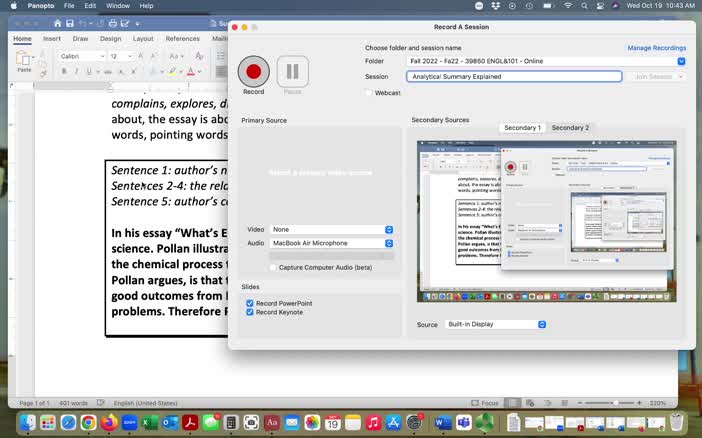Uncheck Record Keynote
702x438 pixels.
[x=250, y=312]
